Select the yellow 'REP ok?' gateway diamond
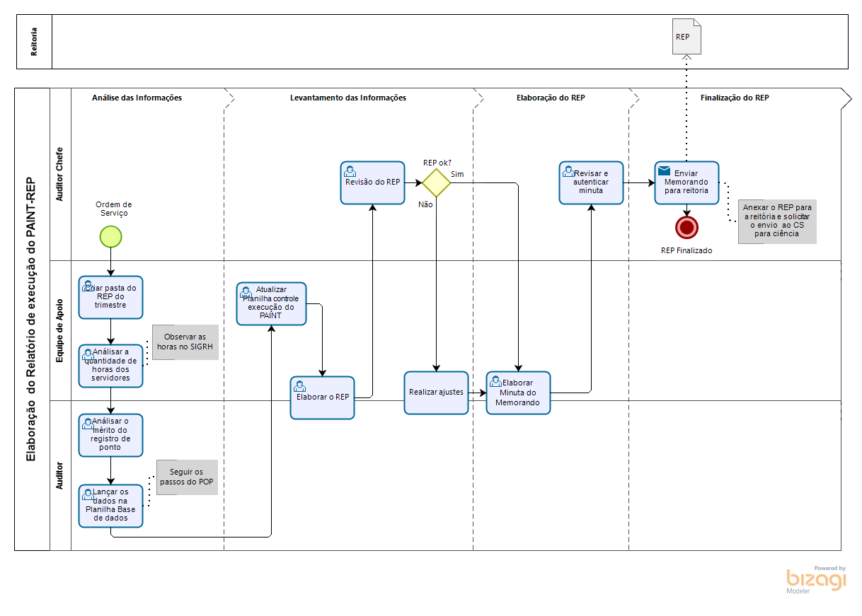Screen dimensions: 862x616 coord(436,182)
